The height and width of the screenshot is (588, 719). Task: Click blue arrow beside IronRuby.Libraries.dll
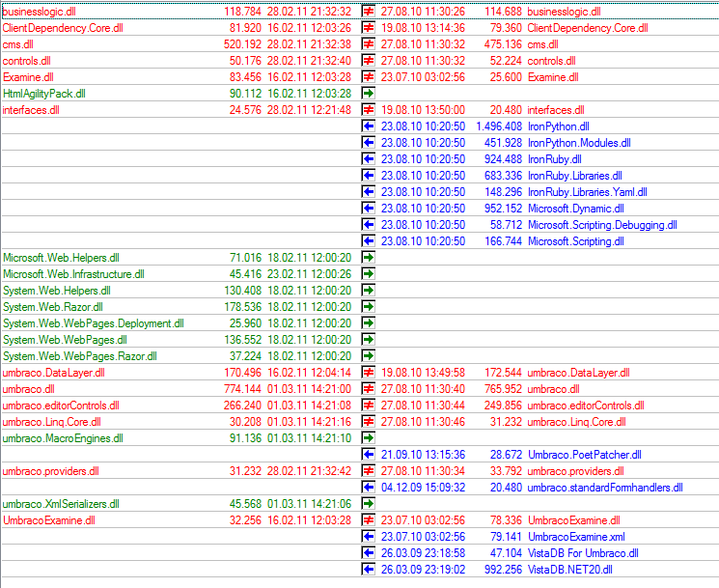pyautogui.click(x=369, y=175)
